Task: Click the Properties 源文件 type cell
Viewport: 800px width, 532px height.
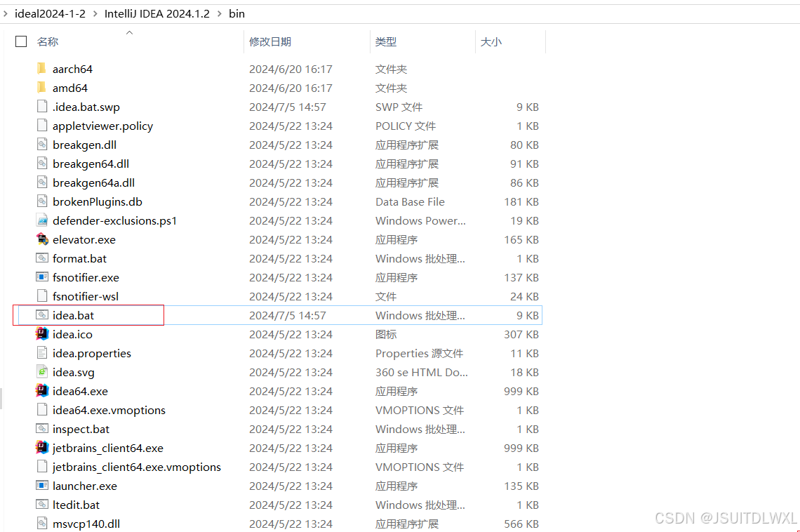Action: coord(419,353)
